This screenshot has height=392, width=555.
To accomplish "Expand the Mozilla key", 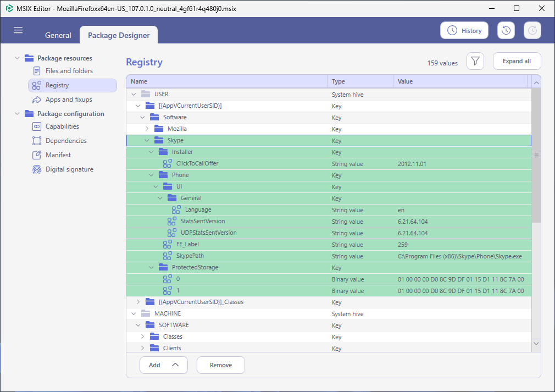I will point(147,129).
